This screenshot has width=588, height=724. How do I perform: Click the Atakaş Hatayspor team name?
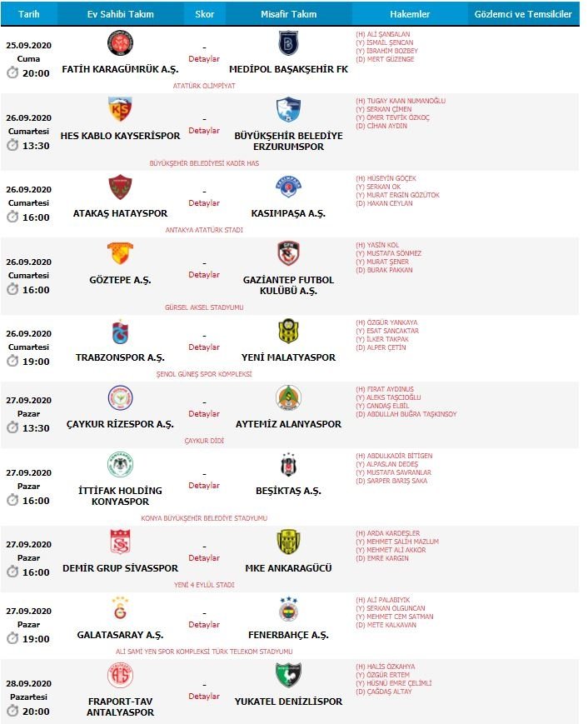click(x=120, y=214)
